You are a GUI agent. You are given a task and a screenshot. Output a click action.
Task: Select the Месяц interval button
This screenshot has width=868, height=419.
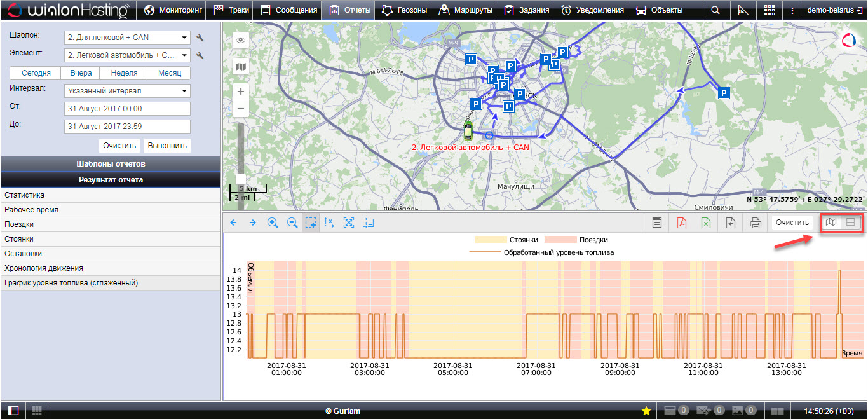click(169, 73)
